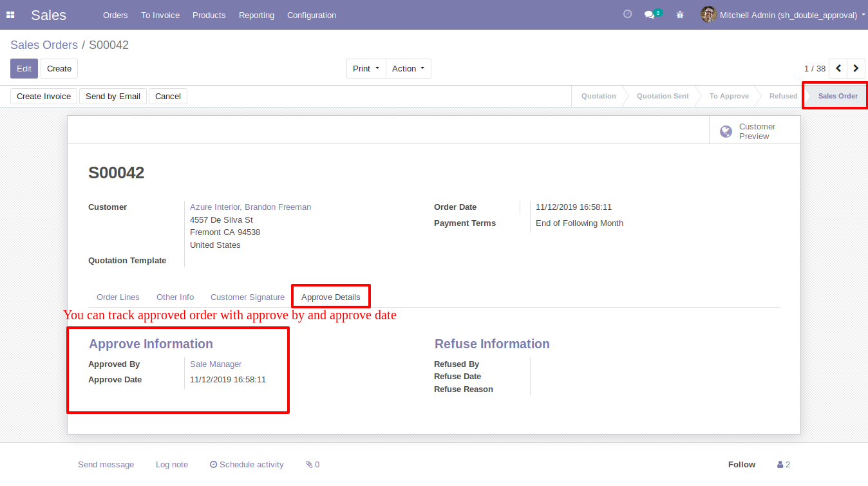Switch to the Order Lines tab

coord(118,297)
